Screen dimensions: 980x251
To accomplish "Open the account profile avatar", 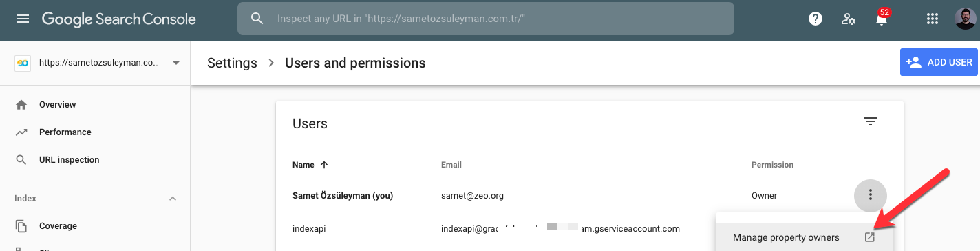I will click(x=966, y=19).
